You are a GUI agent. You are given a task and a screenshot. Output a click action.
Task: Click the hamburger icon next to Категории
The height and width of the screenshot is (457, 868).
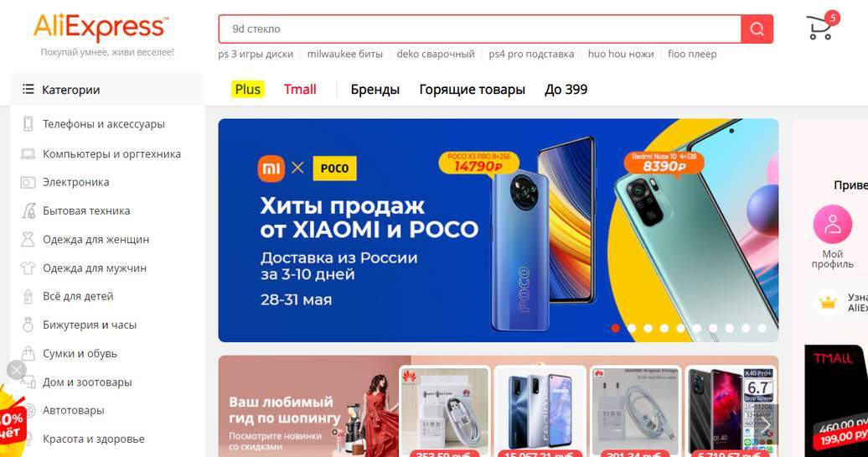(x=28, y=89)
